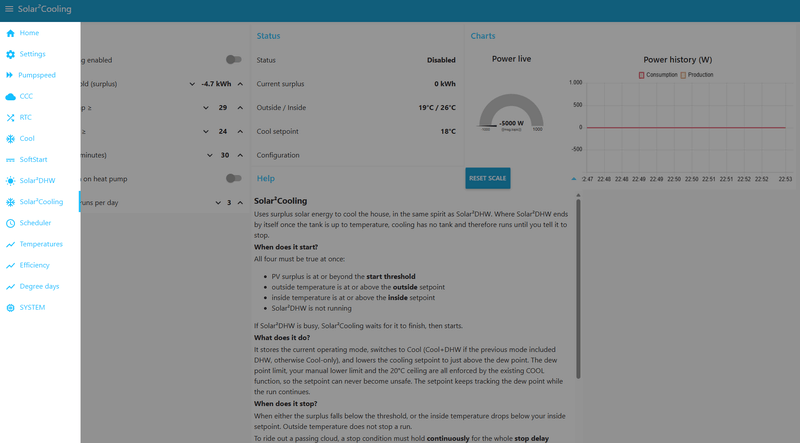
Task: Increase the surplus threshold -4.7 kWh
Action: [x=240, y=84]
